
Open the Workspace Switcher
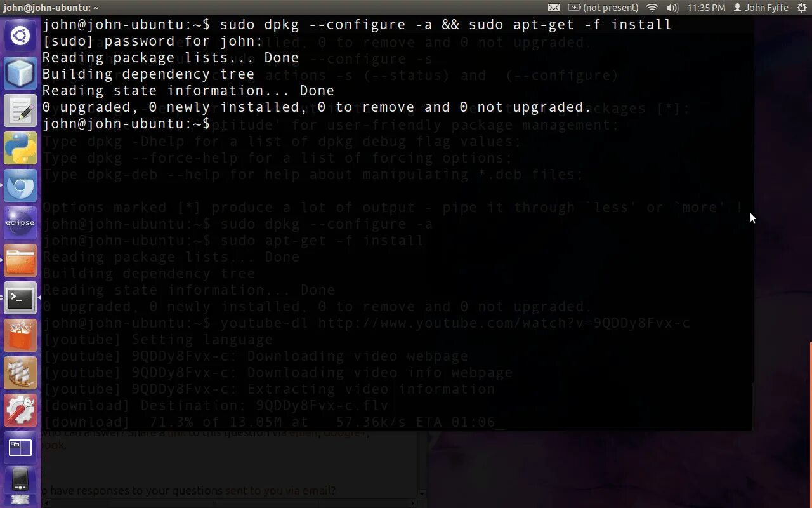point(20,448)
